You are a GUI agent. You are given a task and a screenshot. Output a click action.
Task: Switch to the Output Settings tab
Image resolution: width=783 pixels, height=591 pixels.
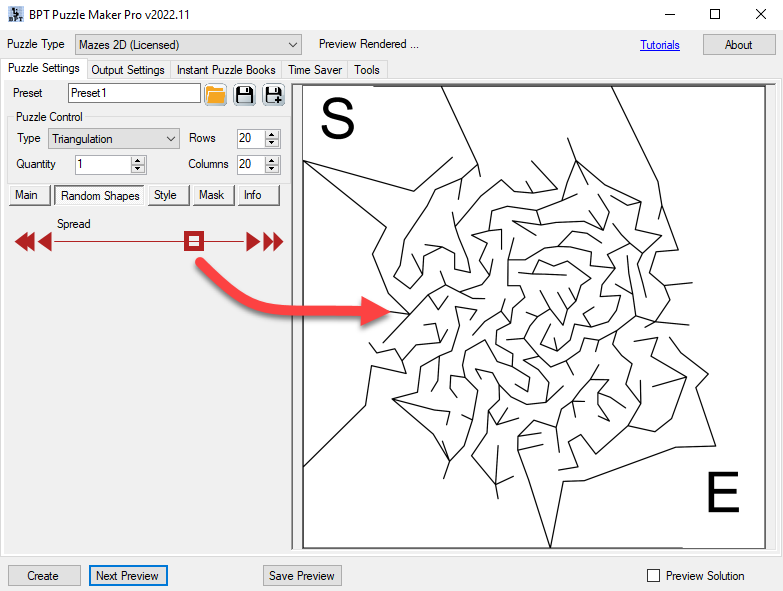128,70
